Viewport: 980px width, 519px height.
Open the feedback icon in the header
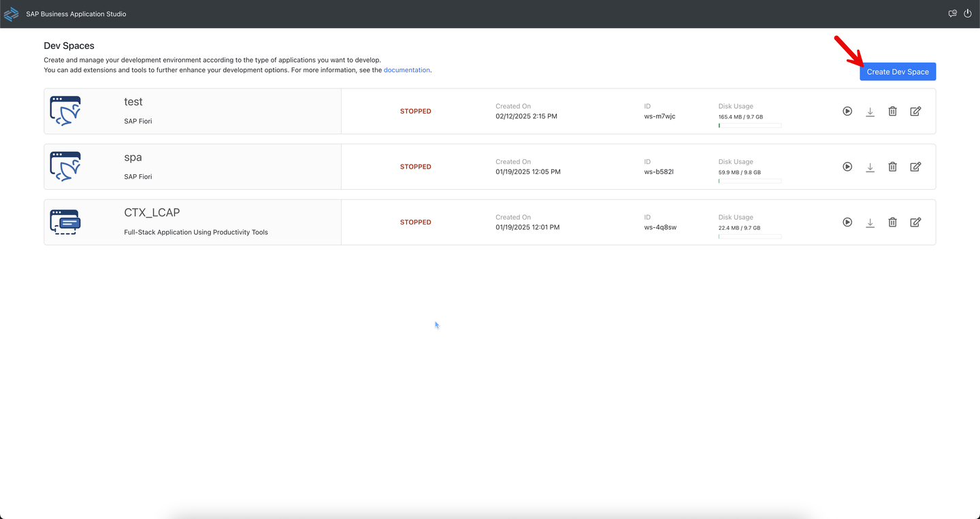pyautogui.click(x=953, y=14)
